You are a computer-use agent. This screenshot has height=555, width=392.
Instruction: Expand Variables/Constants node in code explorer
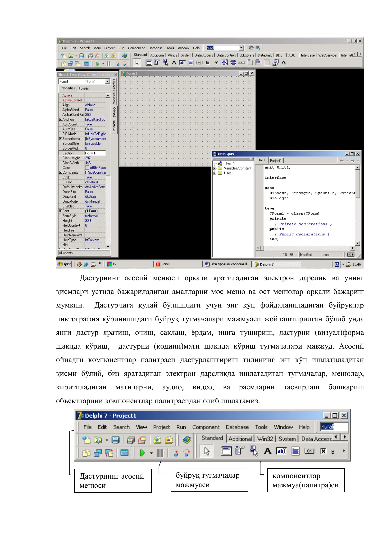click(214, 168)
